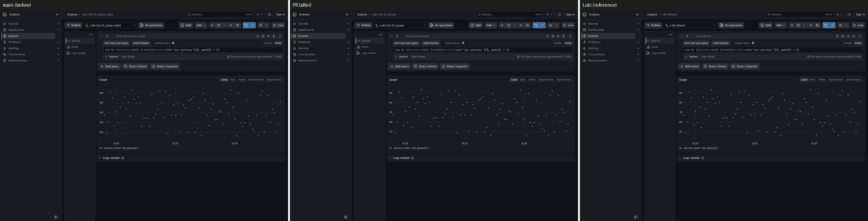
Task: Grab query A drag handle in PR (after) panel
Action: tap(570, 36)
